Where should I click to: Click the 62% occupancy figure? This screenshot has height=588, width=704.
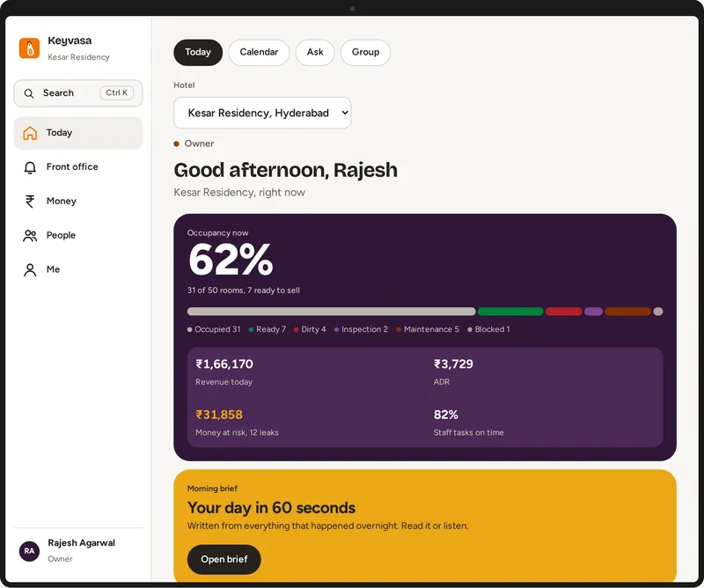[231, 260]
